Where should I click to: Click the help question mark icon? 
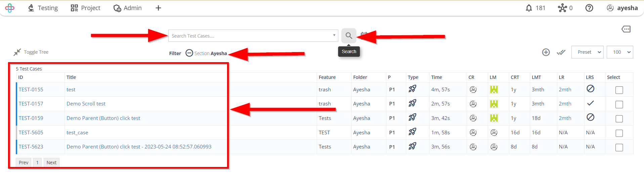click(x=589, y=8)
